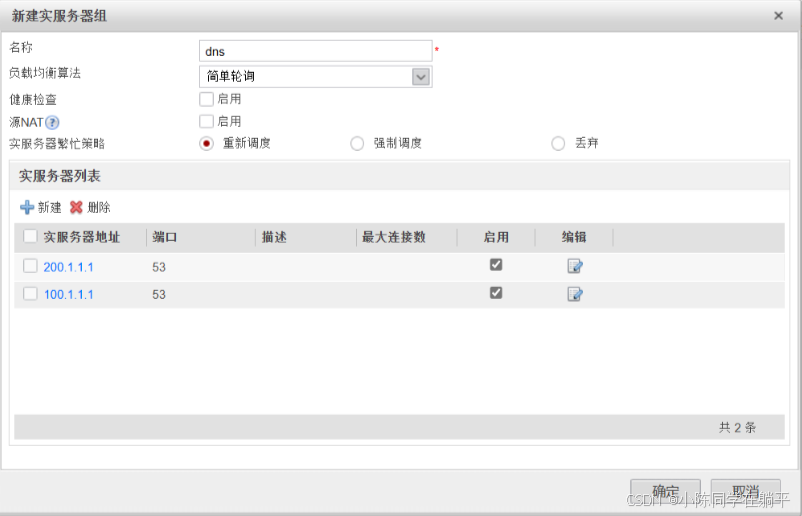Click the 启用 column header
Screen dimensions: 802x516
click(496, 237)
